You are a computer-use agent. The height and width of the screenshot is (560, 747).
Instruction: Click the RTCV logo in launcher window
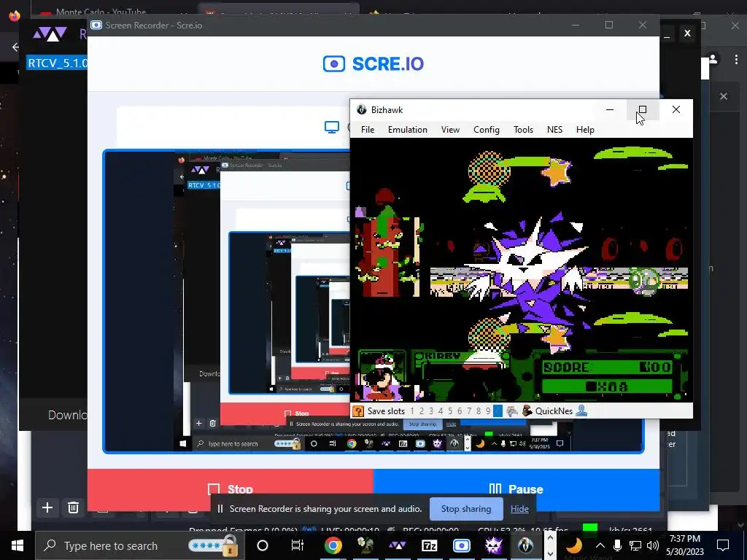click(x=50, y=34)
